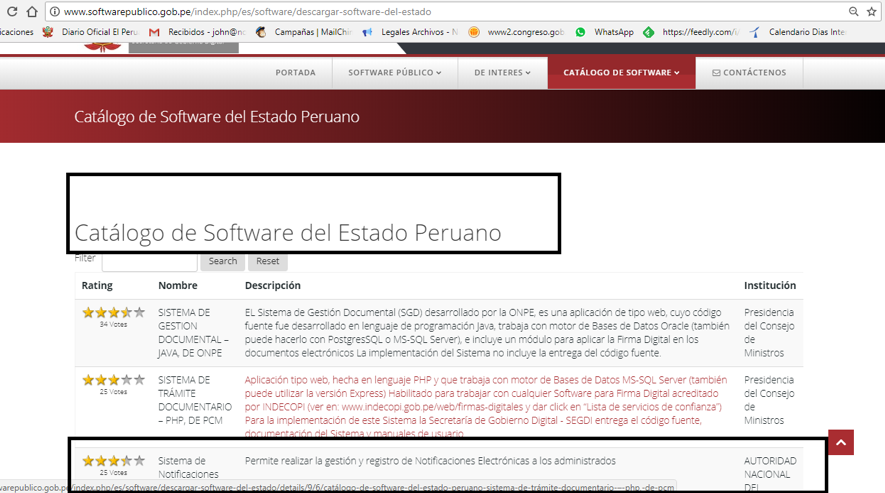Screen dimensions: 885x493
Task: Click the Filter text input field
Action: pyautogui.click(x=149, y=261)
